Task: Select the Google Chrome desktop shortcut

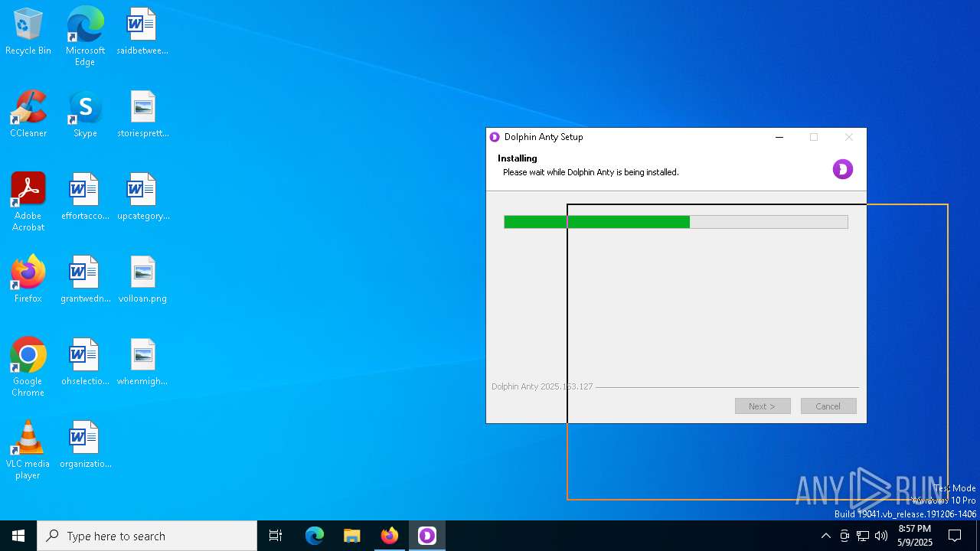Action: [28, 367]
